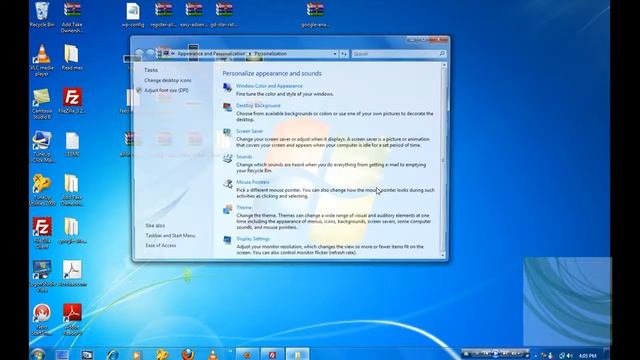640x360 pixels.
Task: Open the Read mes folder icon
Action: pos(72,58)
